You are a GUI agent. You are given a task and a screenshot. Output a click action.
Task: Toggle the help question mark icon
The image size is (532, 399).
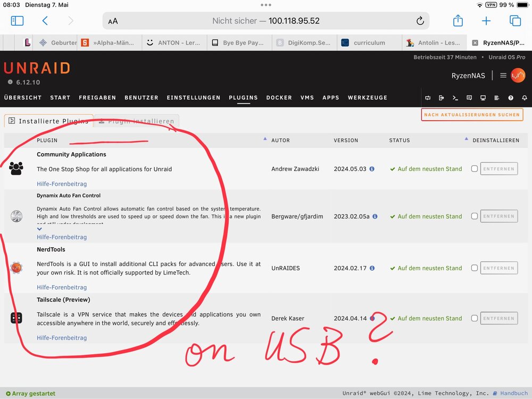pos(511,98)
